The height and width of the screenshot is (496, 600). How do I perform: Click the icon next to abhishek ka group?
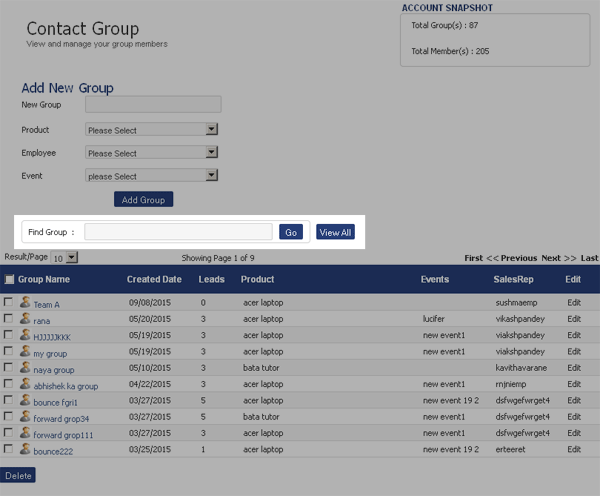pos(25,383)
